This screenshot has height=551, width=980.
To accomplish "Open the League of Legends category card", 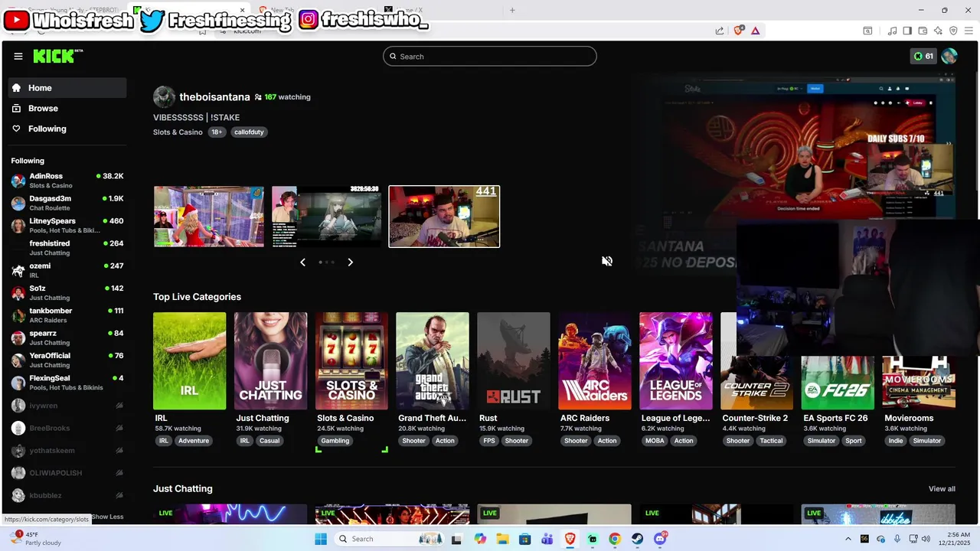I will [676, 361].
